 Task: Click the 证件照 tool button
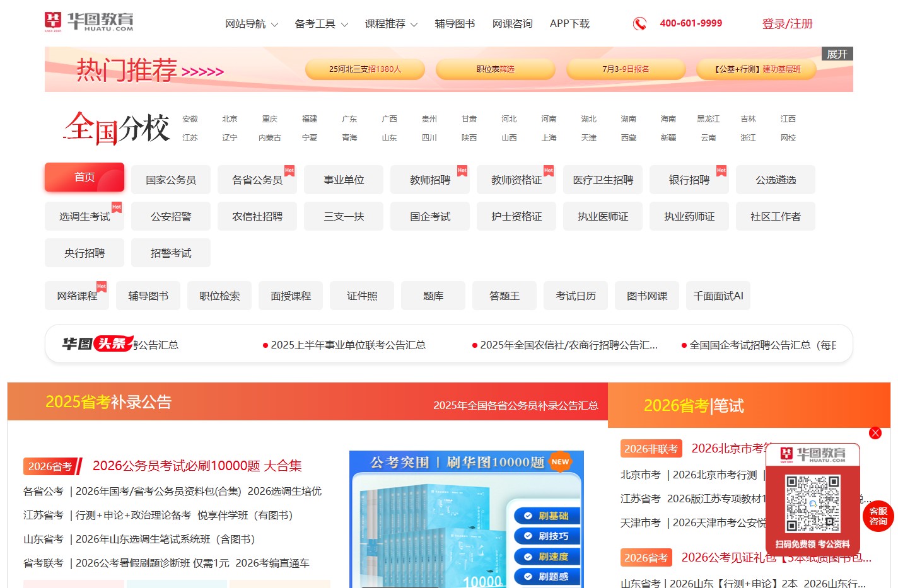coord(362,296)
